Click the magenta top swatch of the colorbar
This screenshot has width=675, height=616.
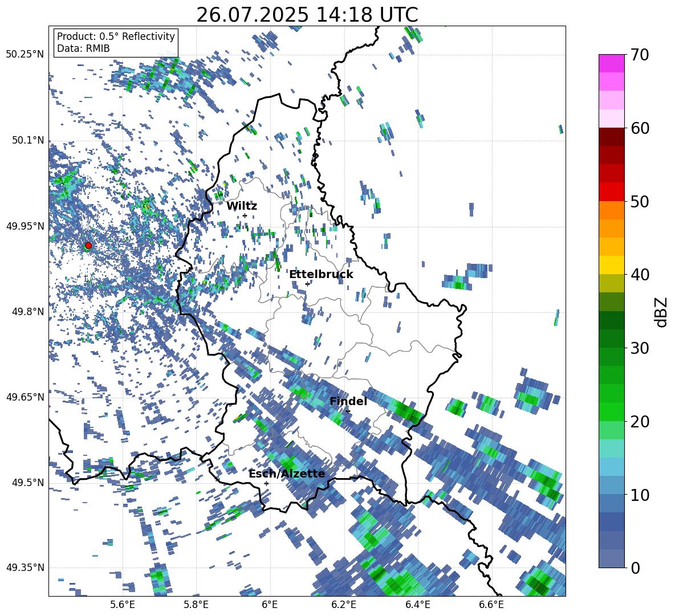click(x=611, y=63)
